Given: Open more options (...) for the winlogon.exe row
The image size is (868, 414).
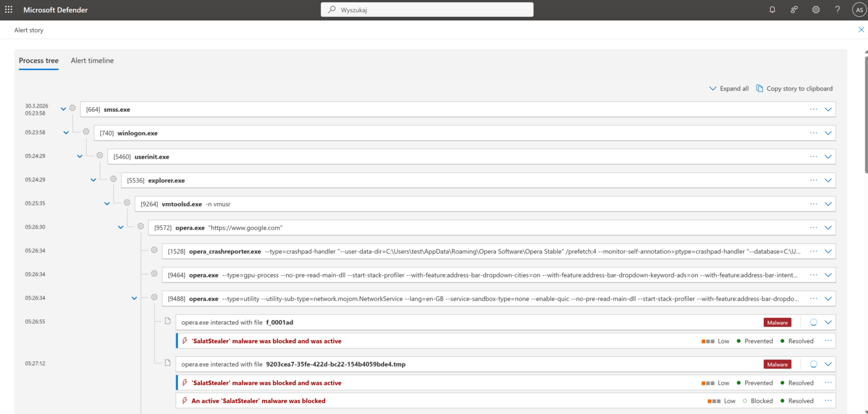Looking at the screenshot, I should (x=814, y=133).
